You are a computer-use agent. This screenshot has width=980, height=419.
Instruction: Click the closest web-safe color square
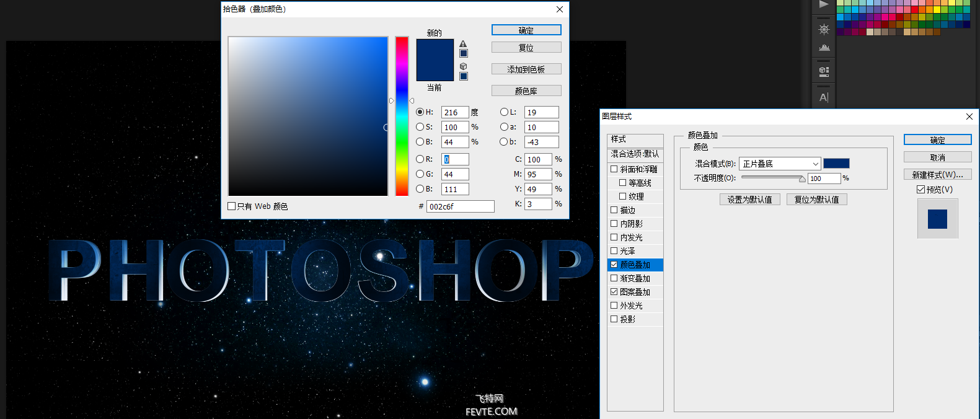[x=464, y=76]
